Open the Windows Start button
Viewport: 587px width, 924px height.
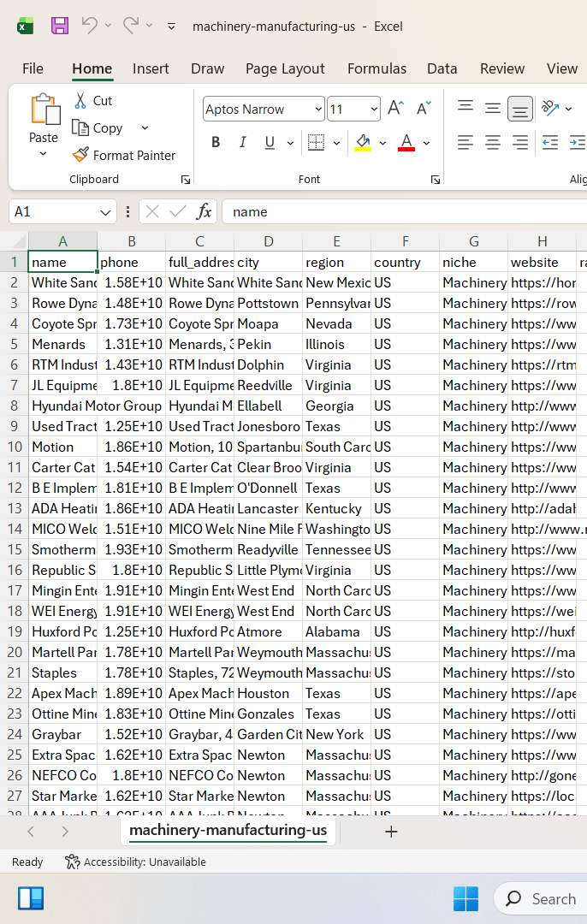465,898
